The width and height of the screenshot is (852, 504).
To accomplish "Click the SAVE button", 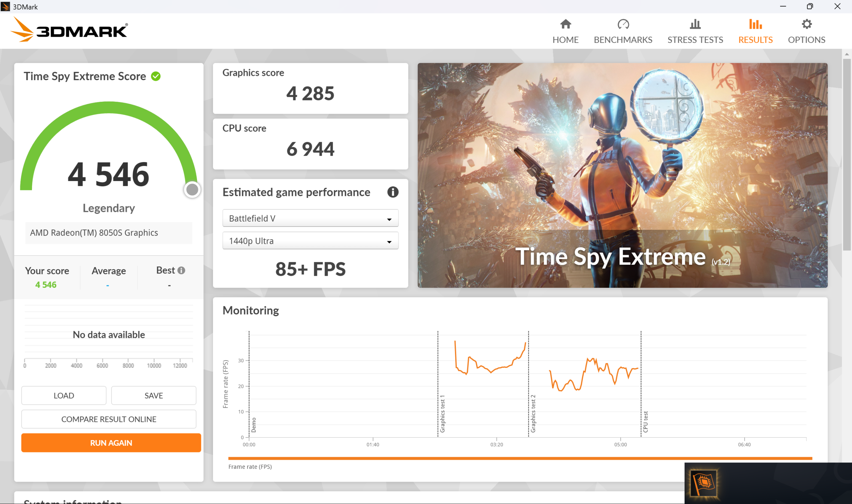I will (x=153, y=395).
